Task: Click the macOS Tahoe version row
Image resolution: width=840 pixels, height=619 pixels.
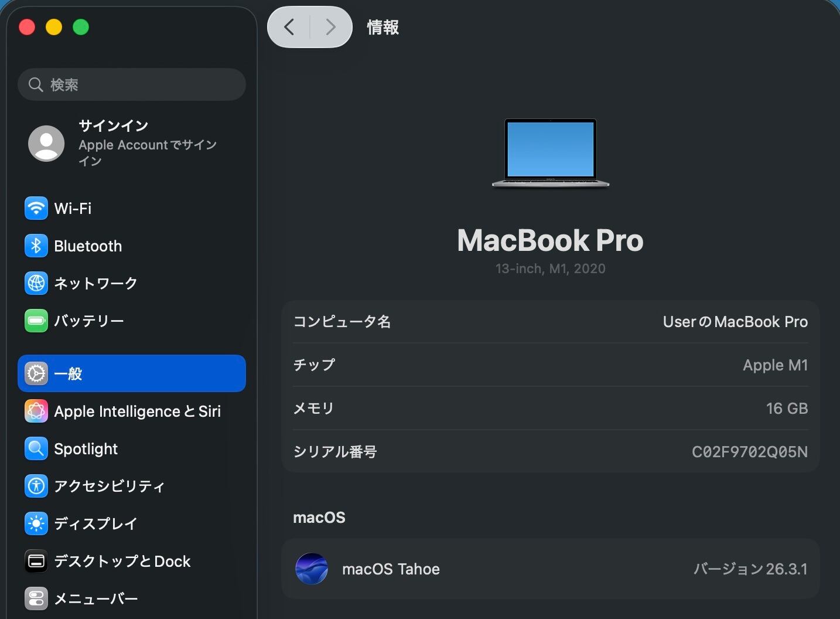Action: pos(550,569)
